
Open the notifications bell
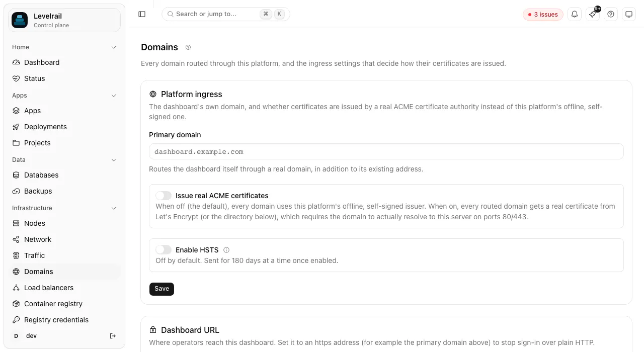575,14
